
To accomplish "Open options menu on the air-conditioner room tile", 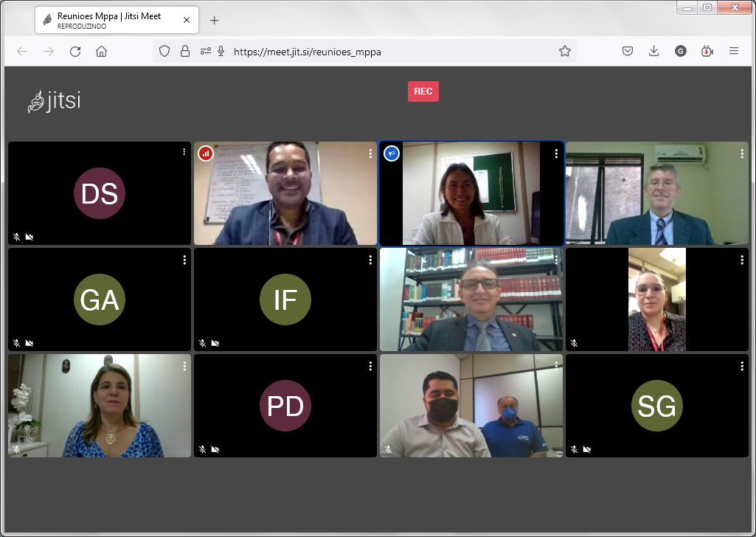I will [x=742, y=153].
